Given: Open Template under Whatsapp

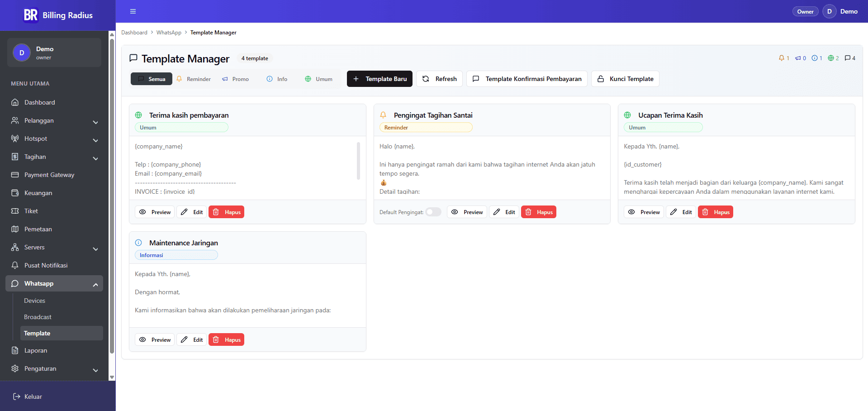Looking at the screenshot, I should click(x=62, y=333).
